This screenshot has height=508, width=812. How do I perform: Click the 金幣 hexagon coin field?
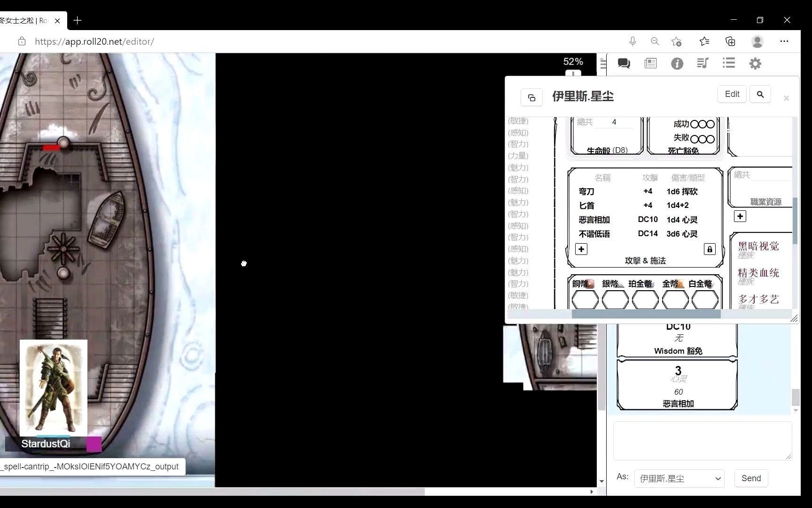(675, 300)
